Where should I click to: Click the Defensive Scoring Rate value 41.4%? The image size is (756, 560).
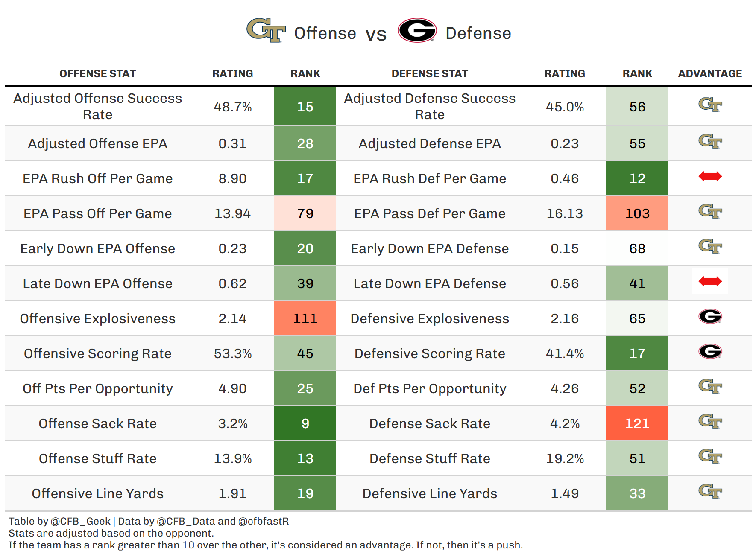coord(565,353)
